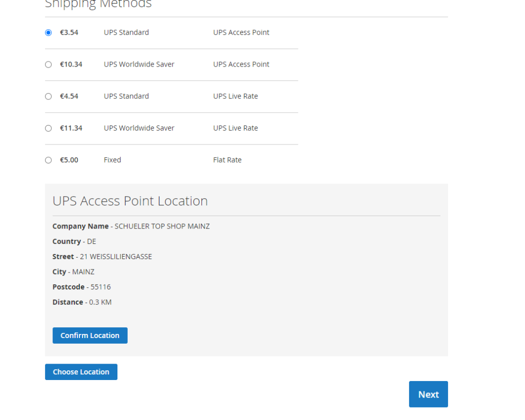Click 'UPS Standard' in the €4.54 row
525x420 pixels.
coord(127,96)
